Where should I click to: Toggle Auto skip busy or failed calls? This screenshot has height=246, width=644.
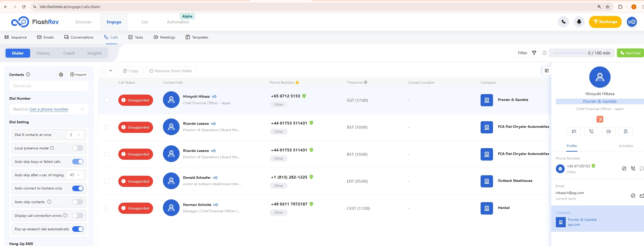pyautogui.click(x=78, y=162)
